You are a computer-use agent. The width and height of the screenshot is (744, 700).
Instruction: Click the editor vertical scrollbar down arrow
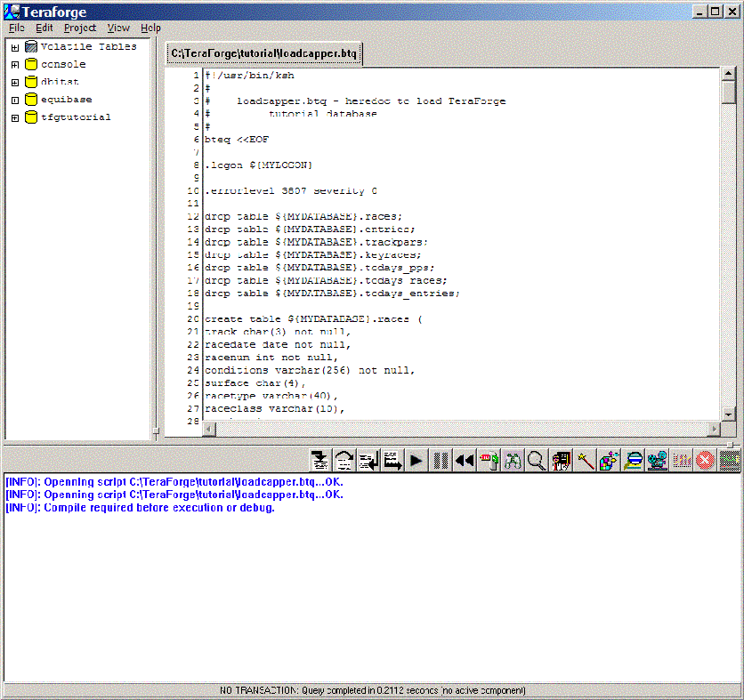(729, 414)
